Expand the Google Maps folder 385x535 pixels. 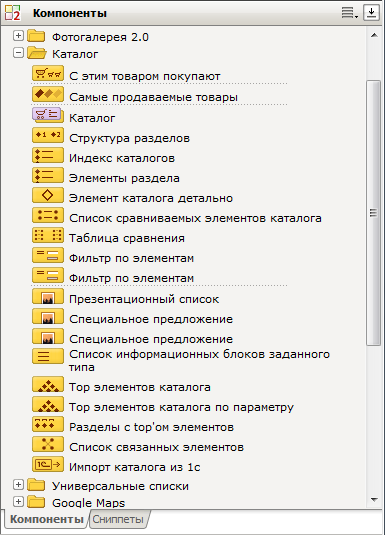[x=18, y=501]
